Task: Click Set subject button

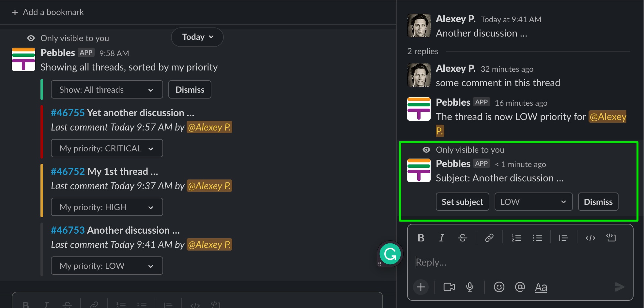Action: 462,202
